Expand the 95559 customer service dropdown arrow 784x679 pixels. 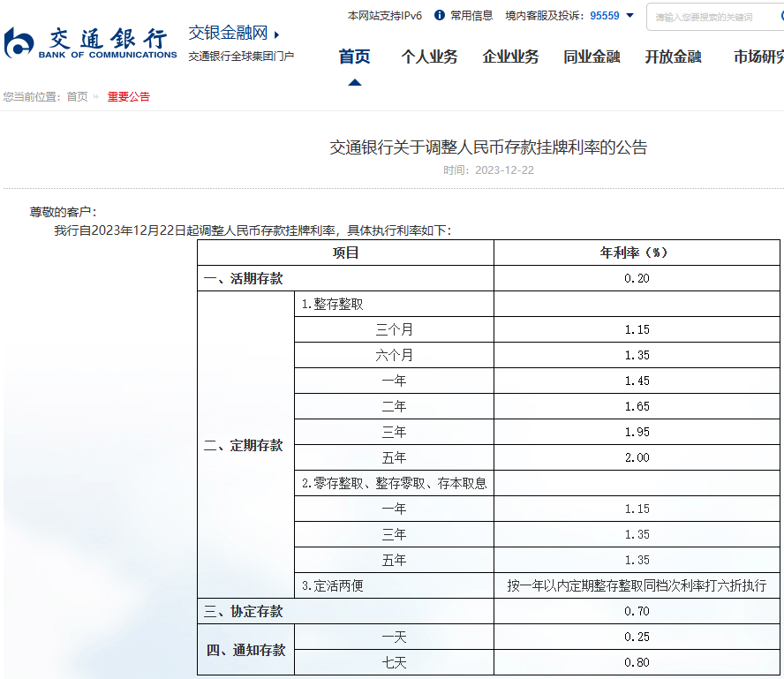630,16
